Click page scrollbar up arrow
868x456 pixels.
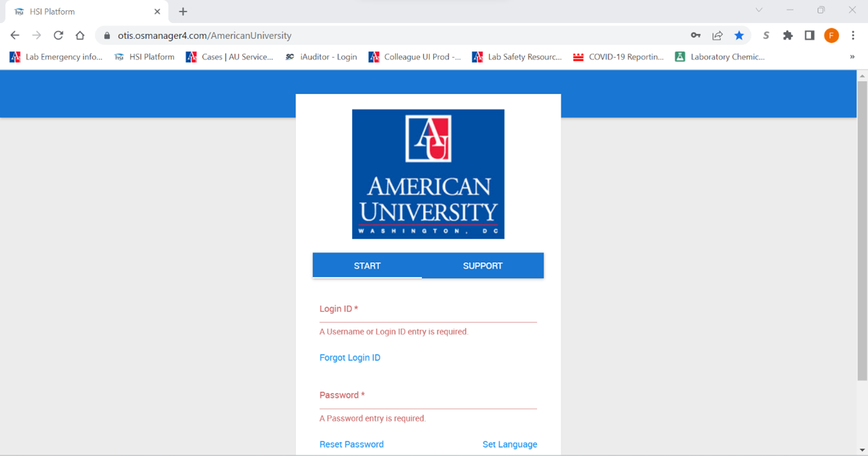pos(862,76)
